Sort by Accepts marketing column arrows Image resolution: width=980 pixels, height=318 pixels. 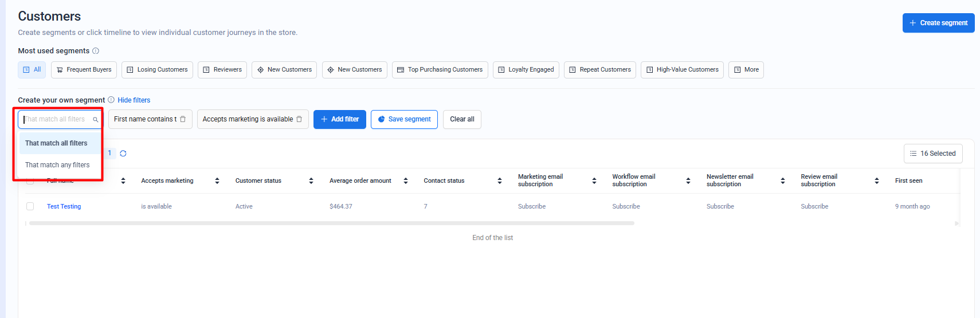217,181
